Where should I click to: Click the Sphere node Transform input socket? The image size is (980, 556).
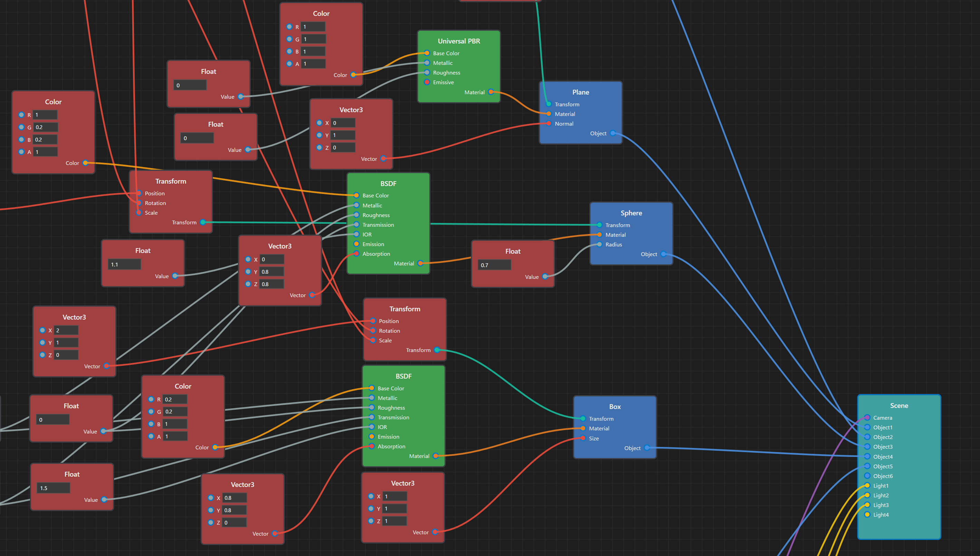[599, 225]
